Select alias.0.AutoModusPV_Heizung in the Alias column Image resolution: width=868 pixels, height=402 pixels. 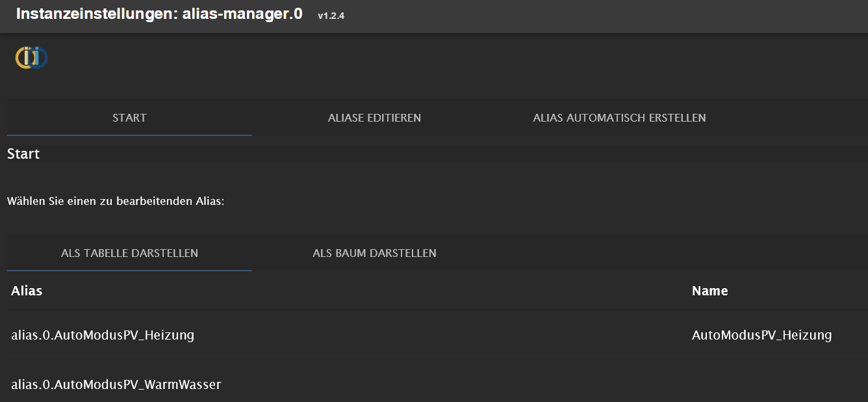103,335
